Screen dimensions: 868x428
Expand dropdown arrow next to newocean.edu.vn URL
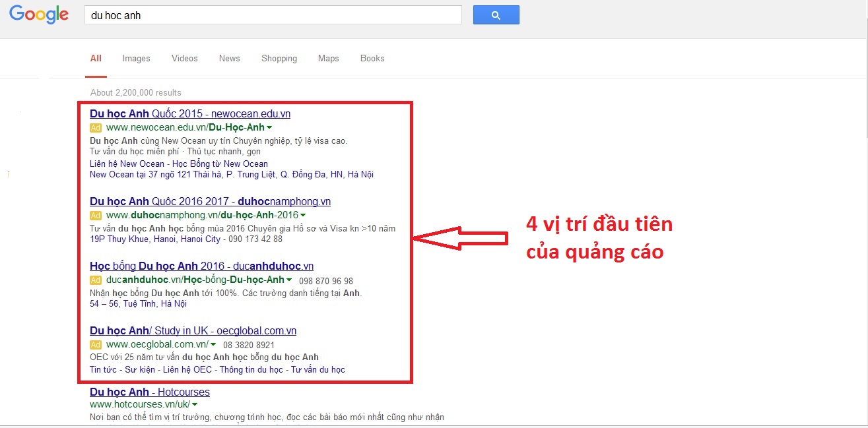pos(270,127)
